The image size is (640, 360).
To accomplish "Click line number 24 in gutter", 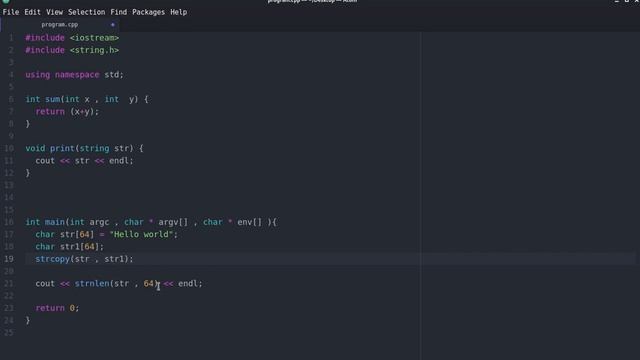I will tap(9, 320).
